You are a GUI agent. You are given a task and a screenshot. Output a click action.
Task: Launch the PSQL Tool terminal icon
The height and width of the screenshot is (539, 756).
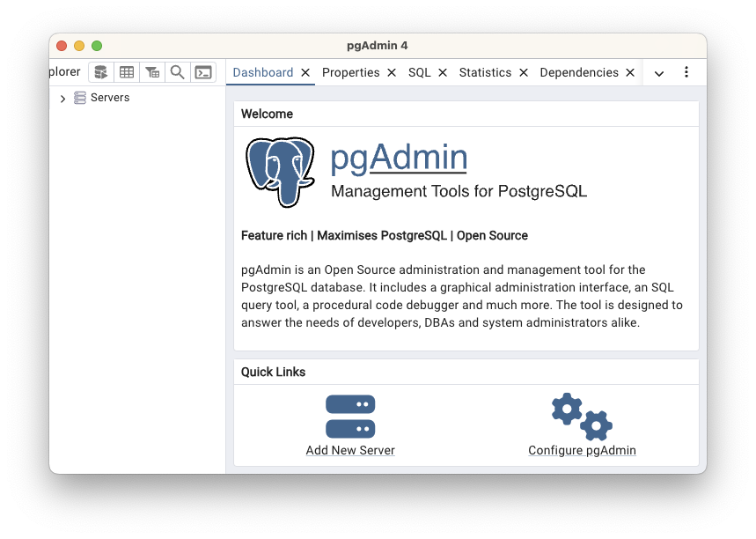(203, 71)
